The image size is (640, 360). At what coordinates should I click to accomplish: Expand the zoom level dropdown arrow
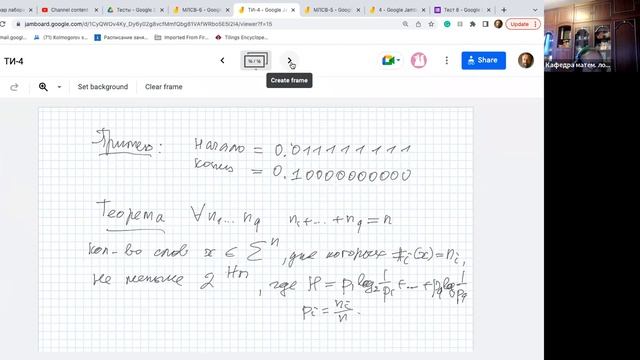(59, 87)
